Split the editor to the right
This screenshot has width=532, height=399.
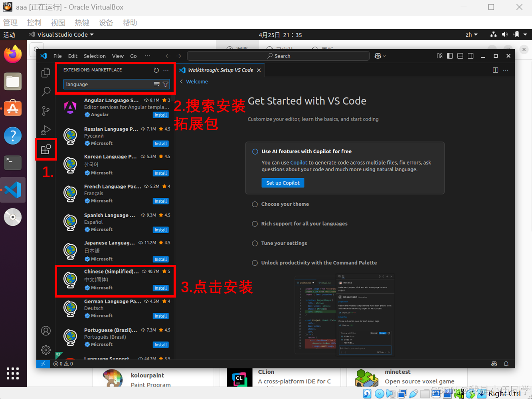(x=495, y=70)
